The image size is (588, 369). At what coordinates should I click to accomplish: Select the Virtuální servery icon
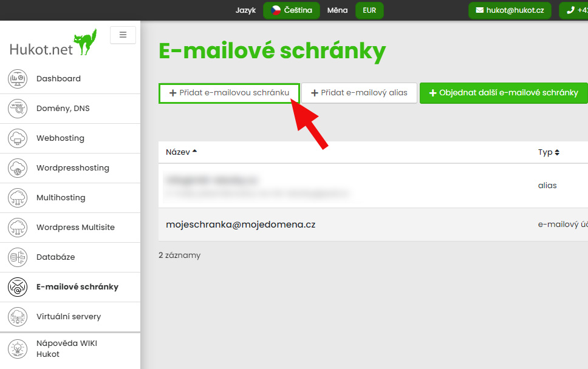point(18,317)
